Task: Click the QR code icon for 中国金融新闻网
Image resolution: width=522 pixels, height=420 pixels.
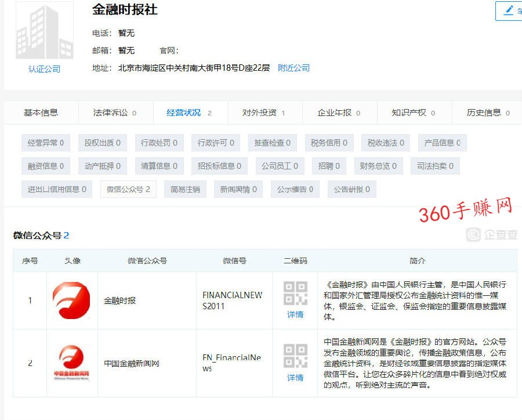Action: click(295, 356)
